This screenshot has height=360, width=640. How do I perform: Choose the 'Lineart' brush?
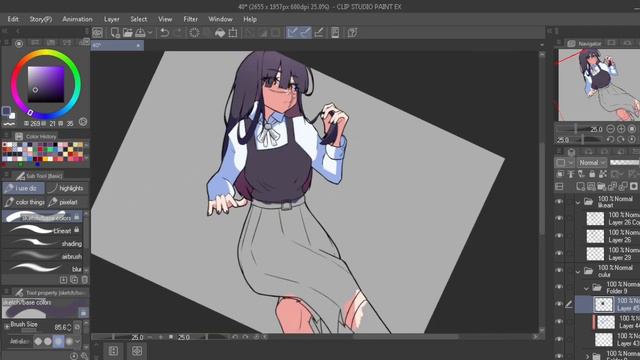click(x=42, y=231)
